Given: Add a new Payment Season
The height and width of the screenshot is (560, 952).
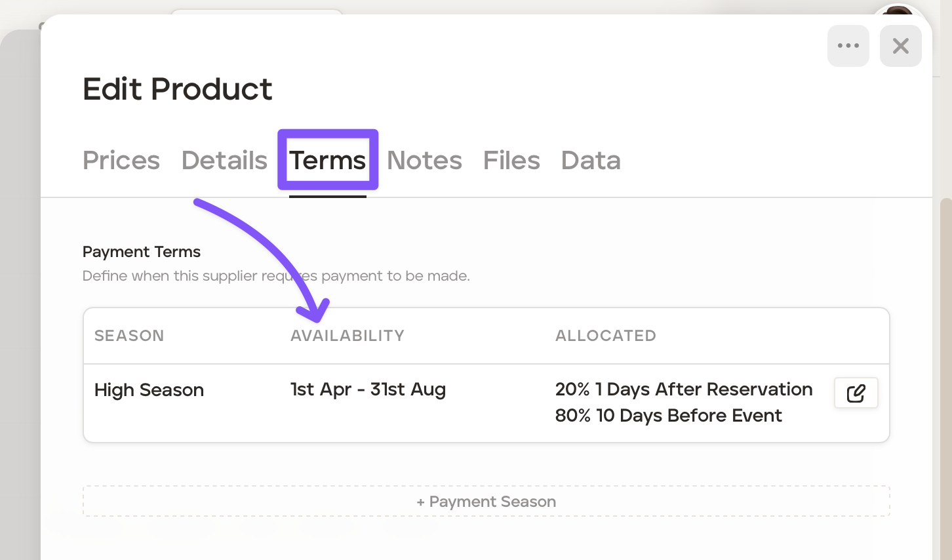Looking at the screenshot, I should click(x=486, y=502).
